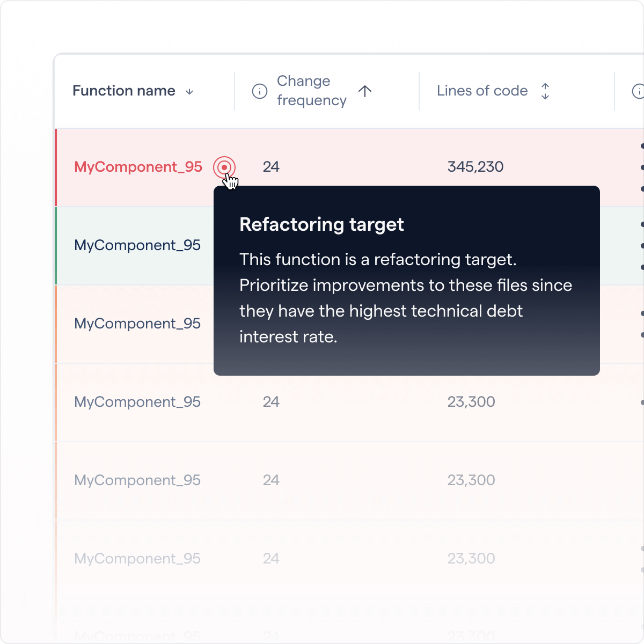Select MyComponent_95 in the green row

[137, 245]
